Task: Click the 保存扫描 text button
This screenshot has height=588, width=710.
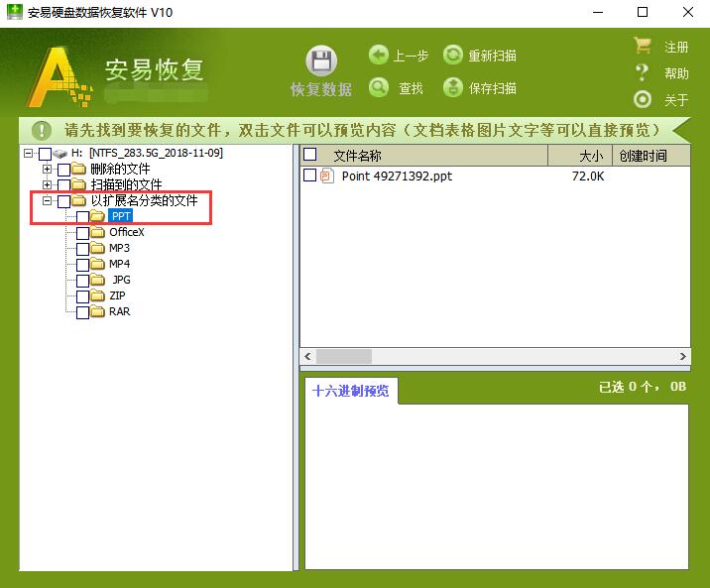Action: tap(492, 88)
